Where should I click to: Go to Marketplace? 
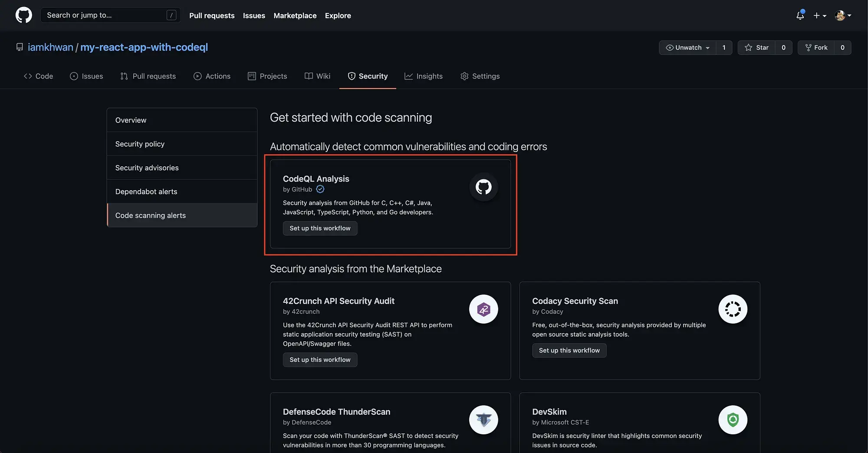click(295, 16)
